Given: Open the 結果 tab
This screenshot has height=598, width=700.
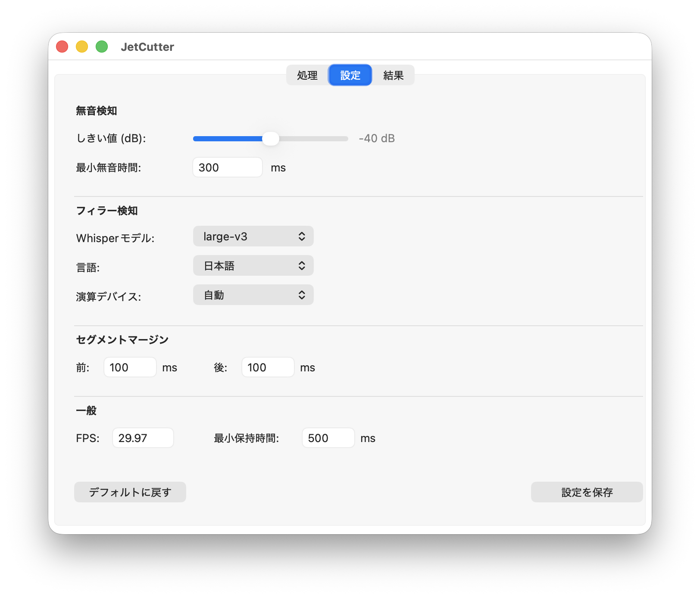Looking at the screenshot, I should pos(393,75).
